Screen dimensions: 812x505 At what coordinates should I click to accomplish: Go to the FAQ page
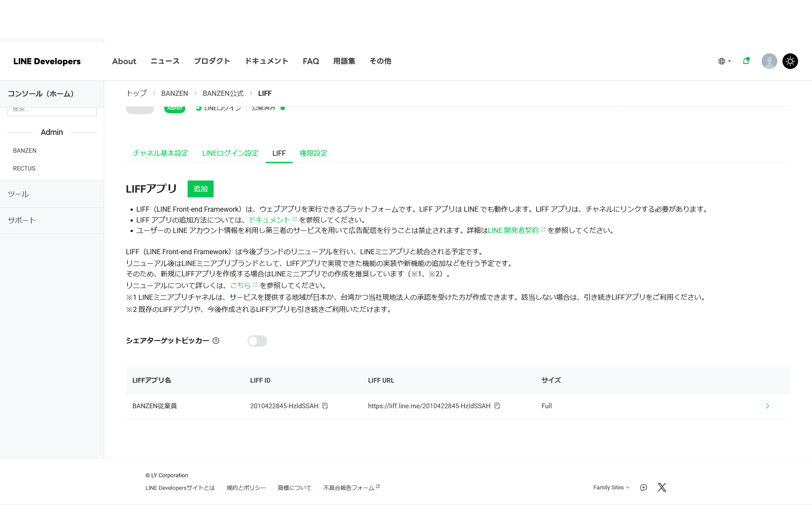(311, 61)
